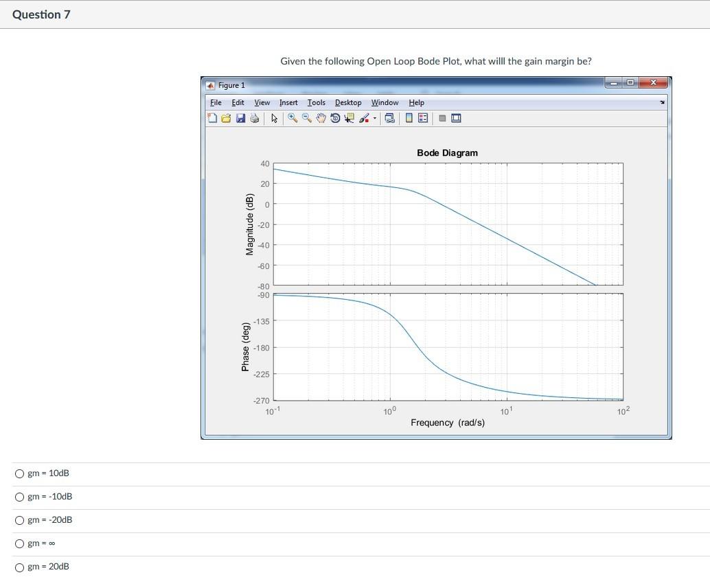Open the Tools menu
710x588 pixels.
(x=316, y=102)
